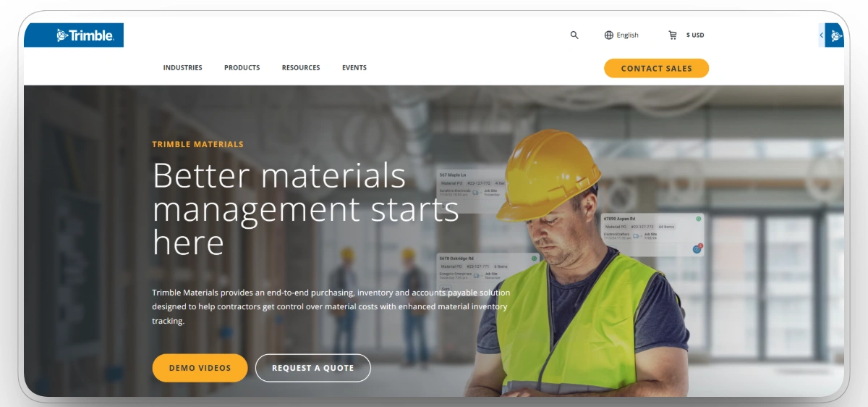Click the hero headline Better materials management
The width and height of the screenshot is (868, 407).
coord(306,209)
